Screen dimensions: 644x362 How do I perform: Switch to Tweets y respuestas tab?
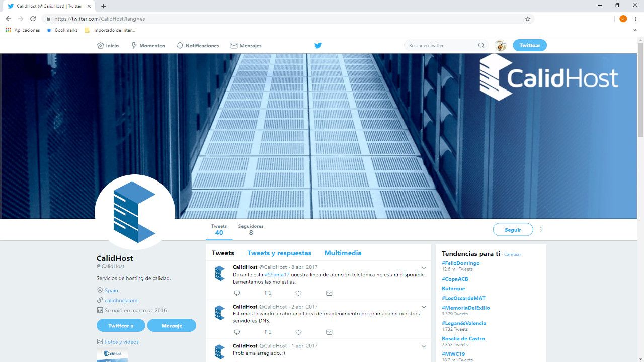coord(279,253)
